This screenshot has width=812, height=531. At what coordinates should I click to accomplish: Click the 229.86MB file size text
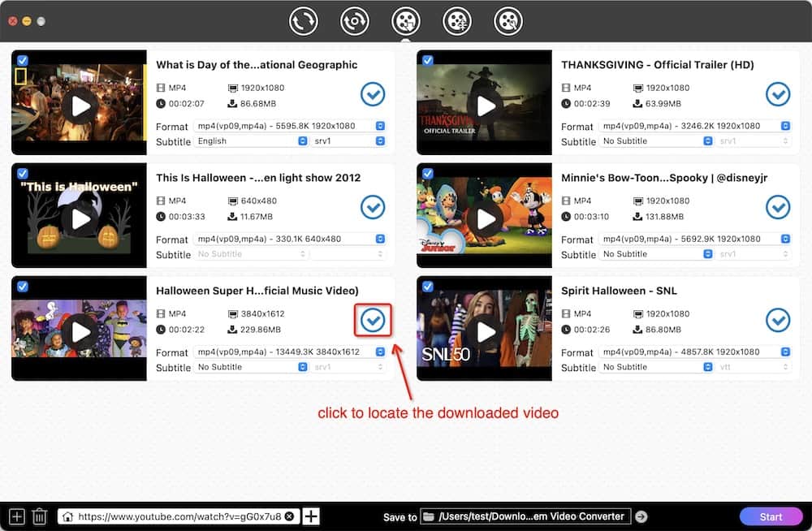pos(260,330)
